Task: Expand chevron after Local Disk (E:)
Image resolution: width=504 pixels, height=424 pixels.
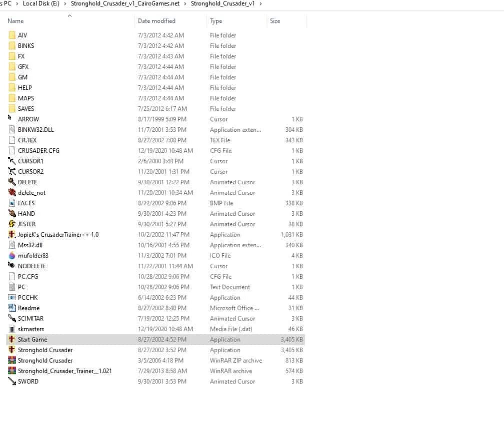Action: 65,4
